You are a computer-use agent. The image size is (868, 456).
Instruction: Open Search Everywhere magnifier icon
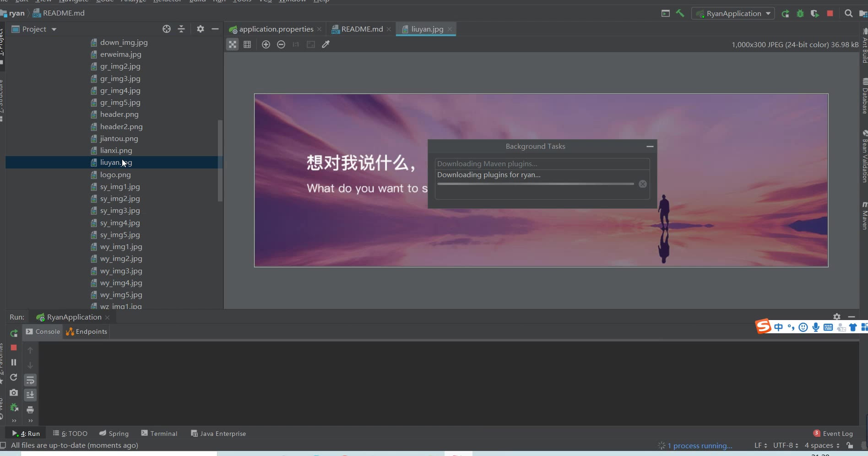[848, 13]
